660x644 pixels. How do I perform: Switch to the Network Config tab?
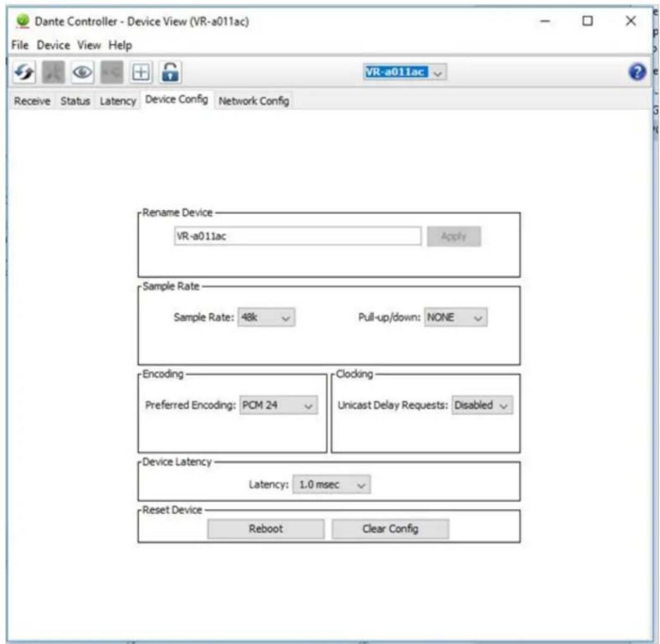tap(254, 101)
